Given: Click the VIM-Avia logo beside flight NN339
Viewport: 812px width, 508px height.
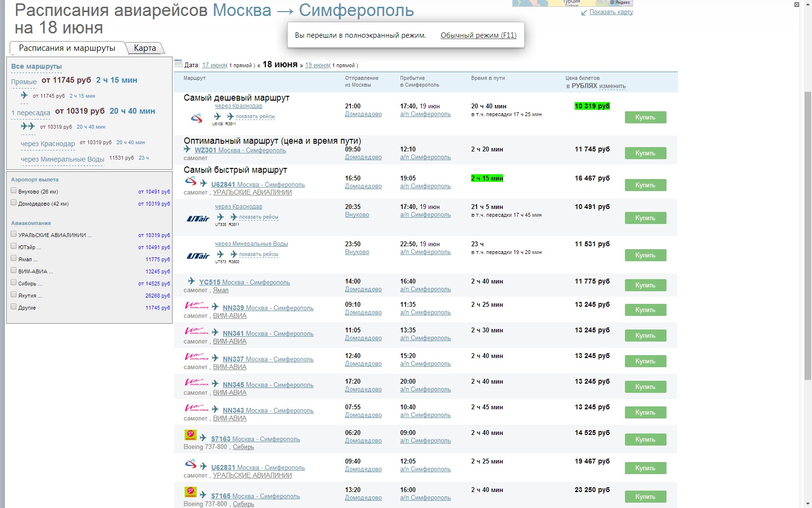Looking at the screenshot, I should click(x=197, y=305).
